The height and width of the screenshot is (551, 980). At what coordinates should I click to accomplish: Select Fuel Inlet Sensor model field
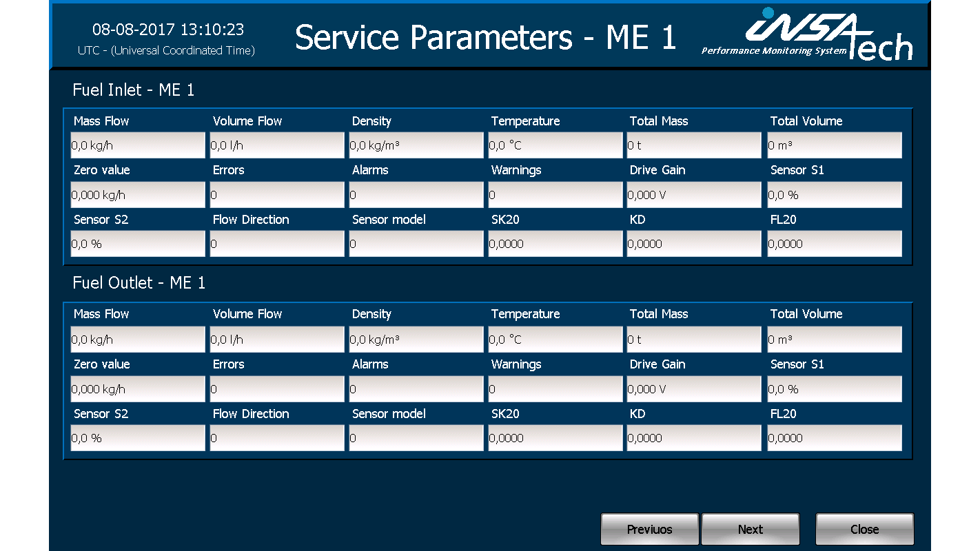click(416, 244)
